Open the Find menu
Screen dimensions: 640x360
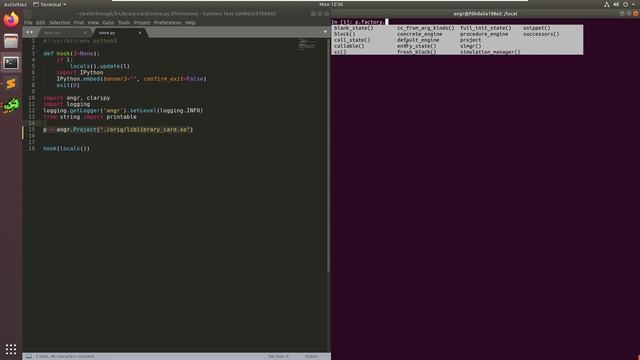(x=78, y=23)
